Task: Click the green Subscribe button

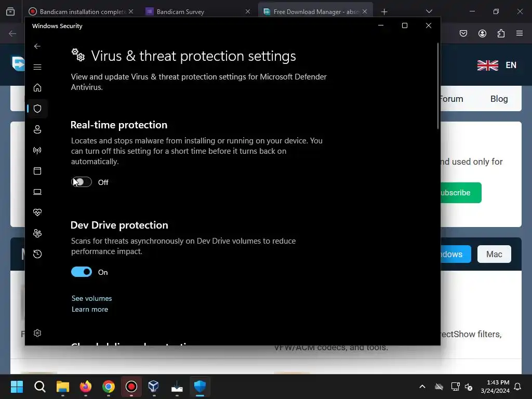Action: click(x=461, y=193)
